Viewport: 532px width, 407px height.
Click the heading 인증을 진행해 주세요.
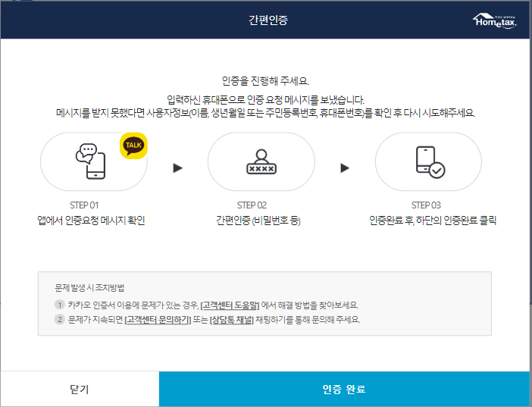[265, 81]
